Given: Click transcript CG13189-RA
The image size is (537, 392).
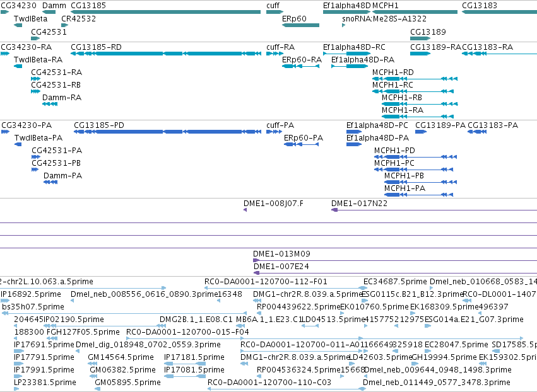Looking at the screenshot, I should click(x=435, y=47).
